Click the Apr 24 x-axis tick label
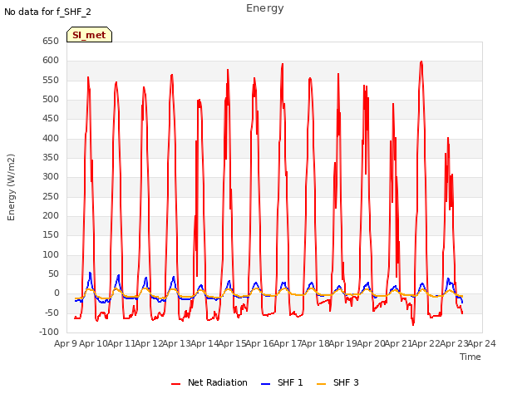 click(x=482, y=343)
